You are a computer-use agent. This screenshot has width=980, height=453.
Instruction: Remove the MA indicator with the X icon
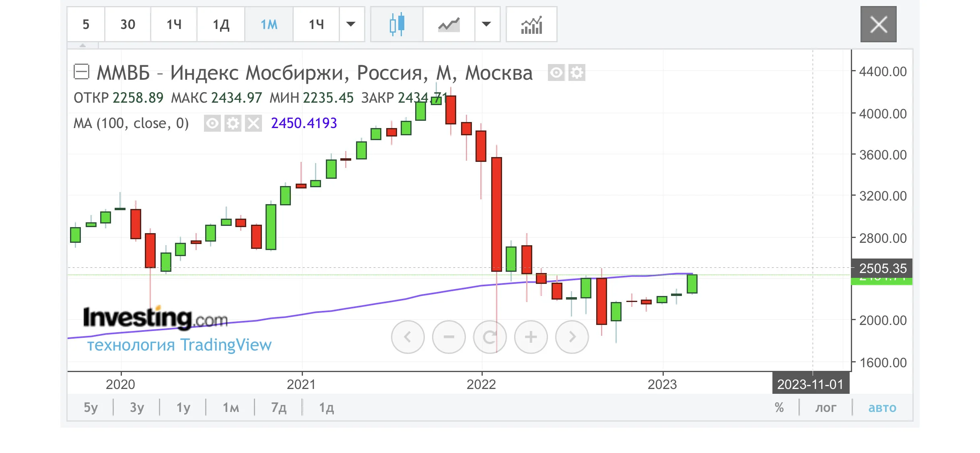[x=253, y=123]
